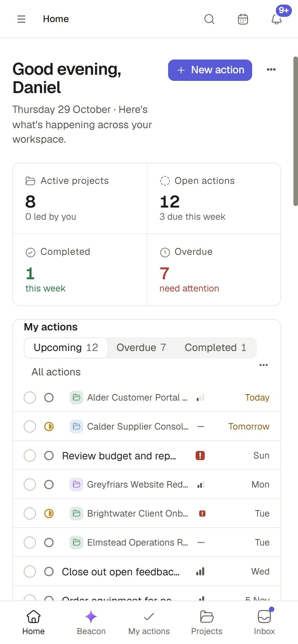Click no-priority dashes on Calder row
298x644 pixels.
click(x=201, y=427)
